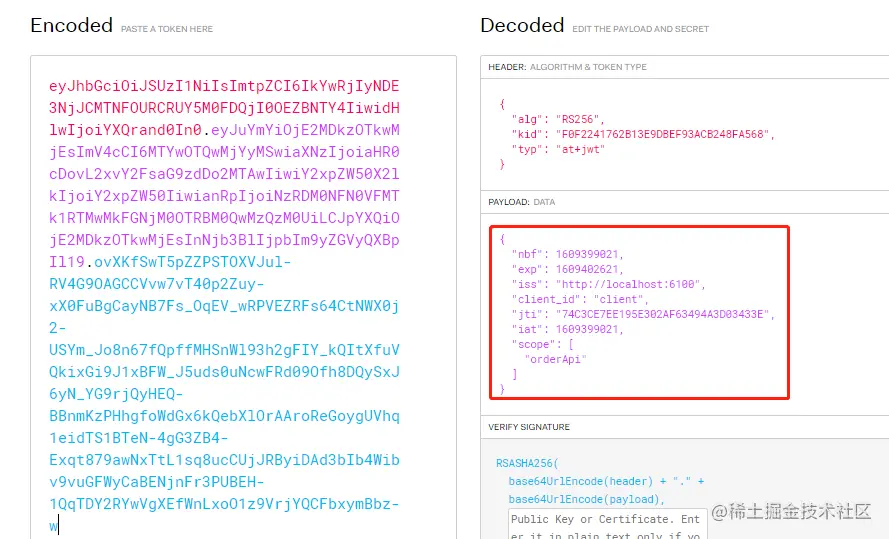
Task: Click the "scope" key in the payload
Action: click(534, 344)
